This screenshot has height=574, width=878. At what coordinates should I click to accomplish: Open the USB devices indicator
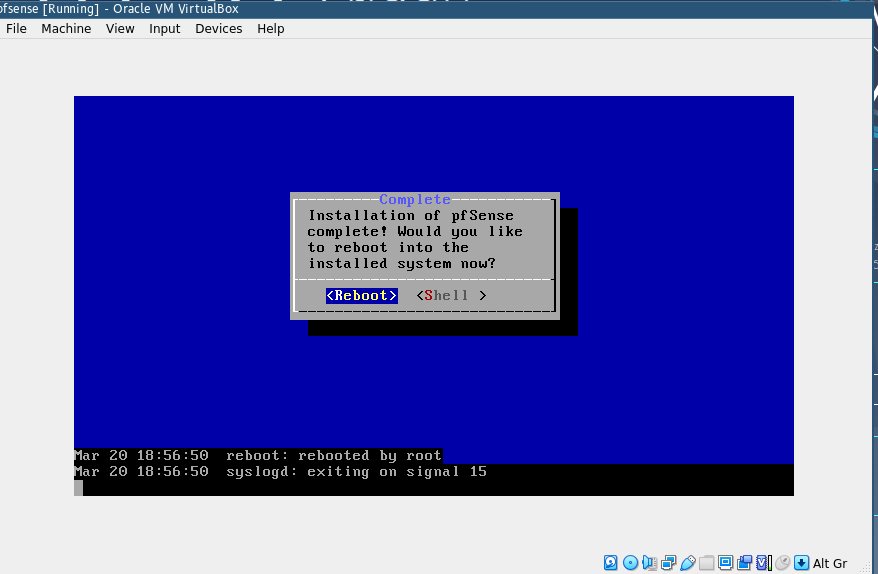pyautogui.click(x=688, y=562)
